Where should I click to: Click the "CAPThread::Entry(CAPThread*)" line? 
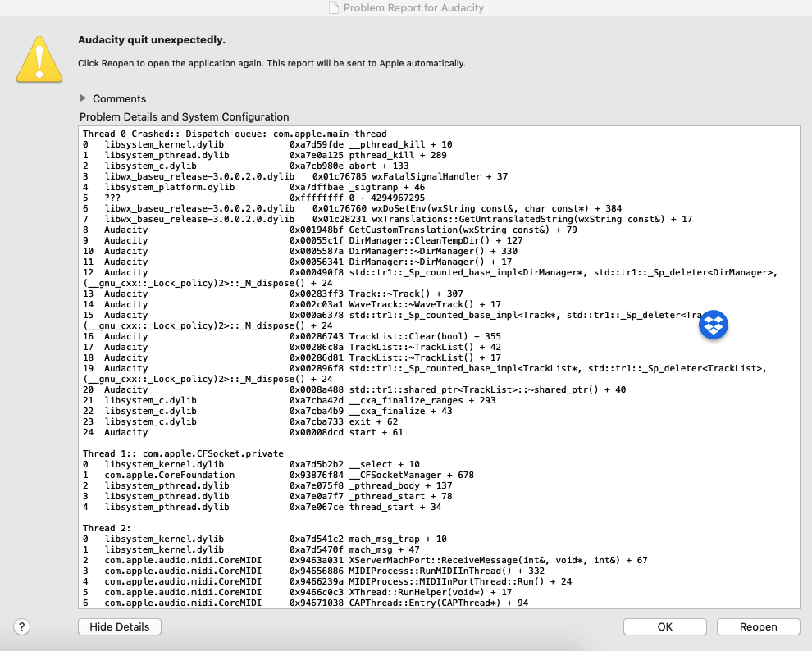click(x=306, y=603)
